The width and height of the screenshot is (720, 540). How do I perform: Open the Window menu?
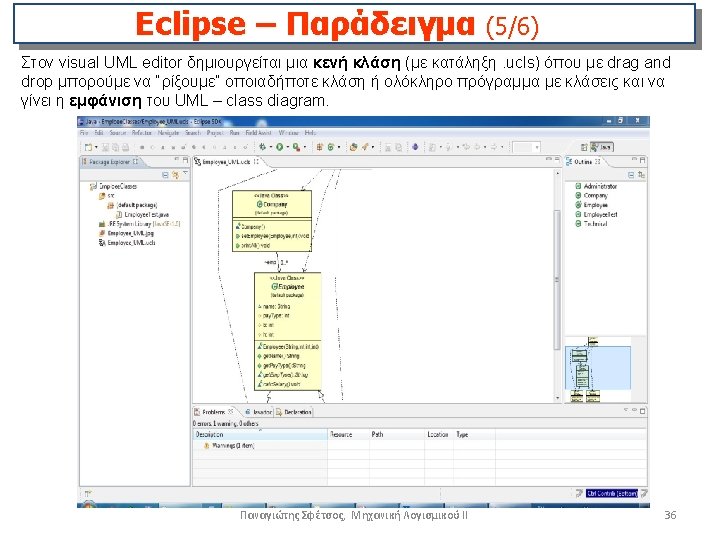pos(288,133)
